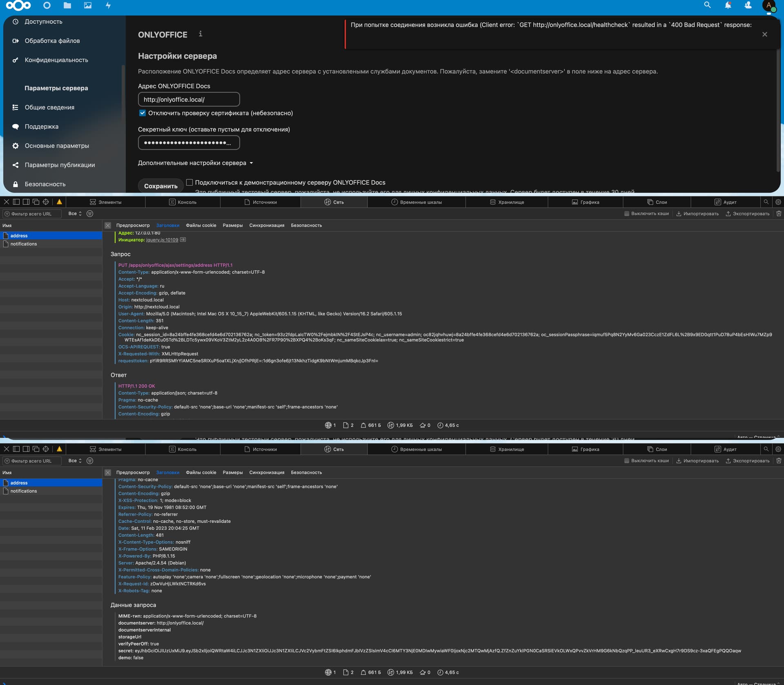Click the 'Экспортировать' button in the upper inspector
Screen dimensions: 784x685
(x=747, y=214)
